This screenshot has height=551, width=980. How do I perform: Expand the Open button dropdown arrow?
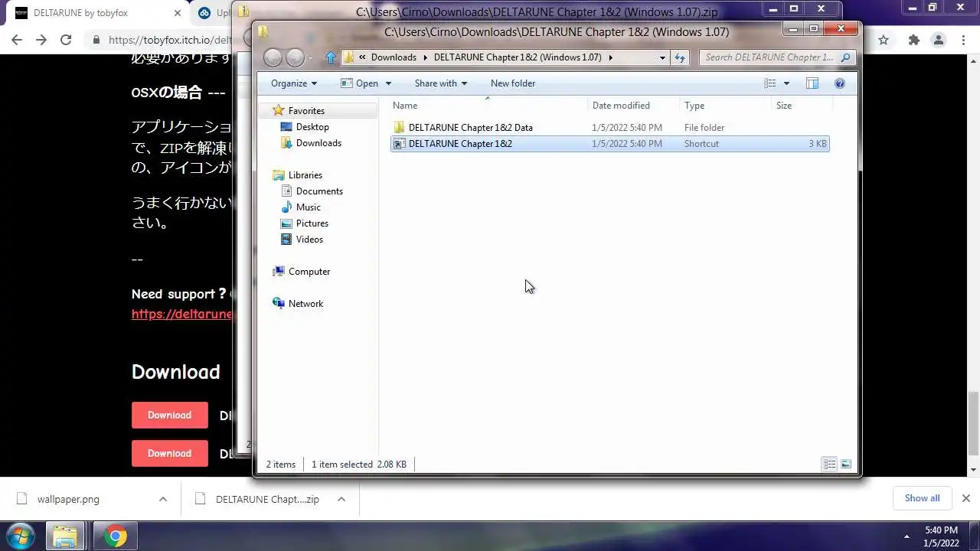pyautogui.click(x=388, y=83)
